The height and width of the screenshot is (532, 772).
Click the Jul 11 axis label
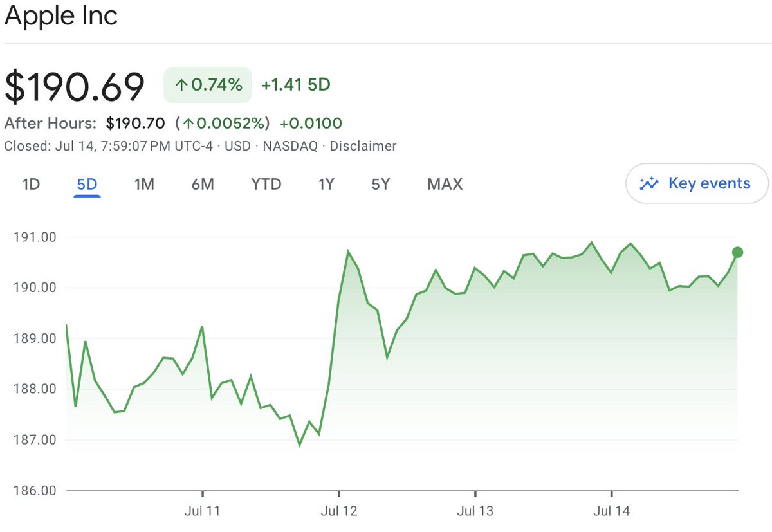click(x=203, y=511)
